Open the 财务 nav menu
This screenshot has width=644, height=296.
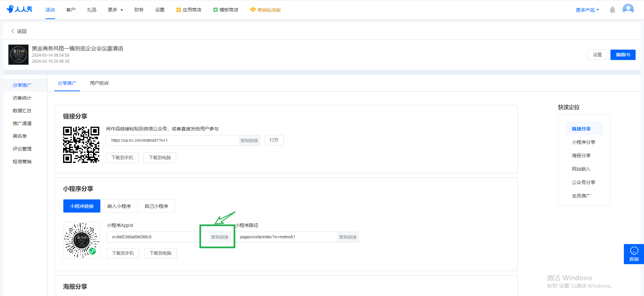(139, 10)
